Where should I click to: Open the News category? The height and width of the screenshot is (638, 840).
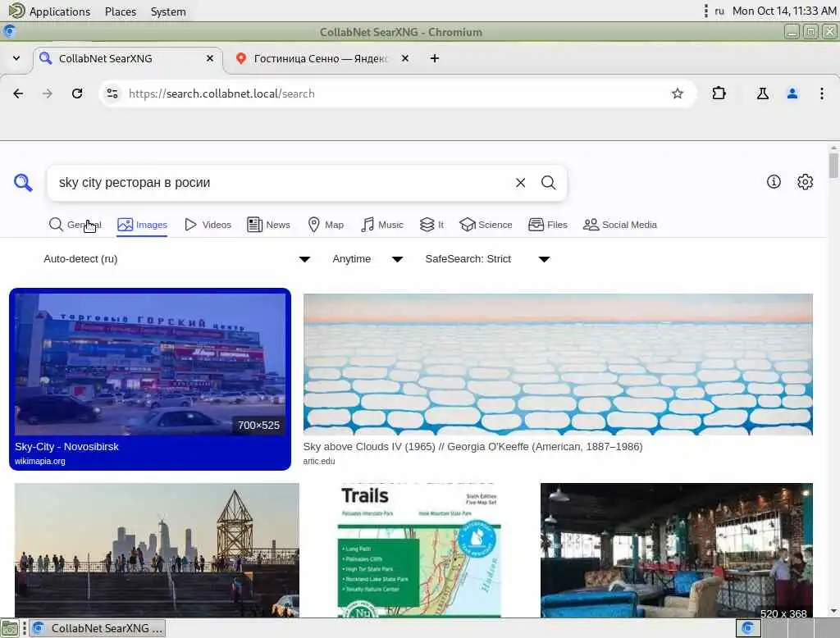[268, 225]
